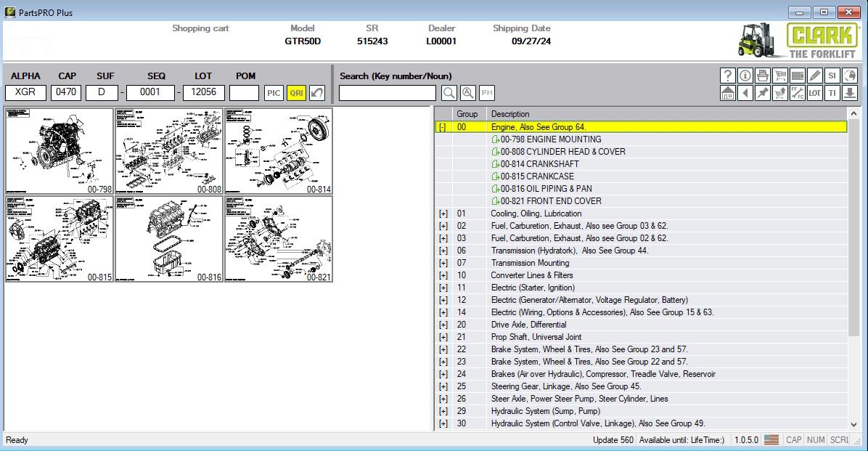Click the LOT field containing 12056
This screenshot has height=451, width=868.
[204, 92]
